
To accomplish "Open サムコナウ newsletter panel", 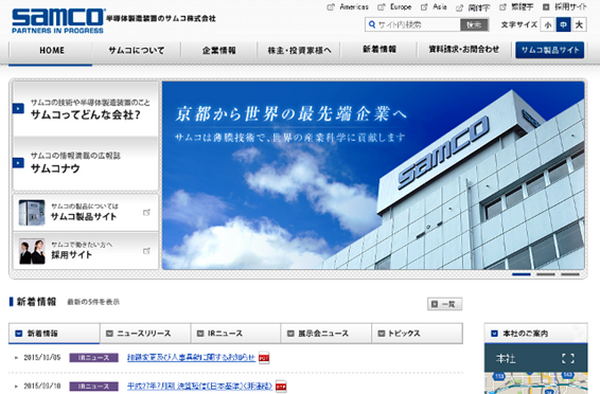I will point(86,163).
